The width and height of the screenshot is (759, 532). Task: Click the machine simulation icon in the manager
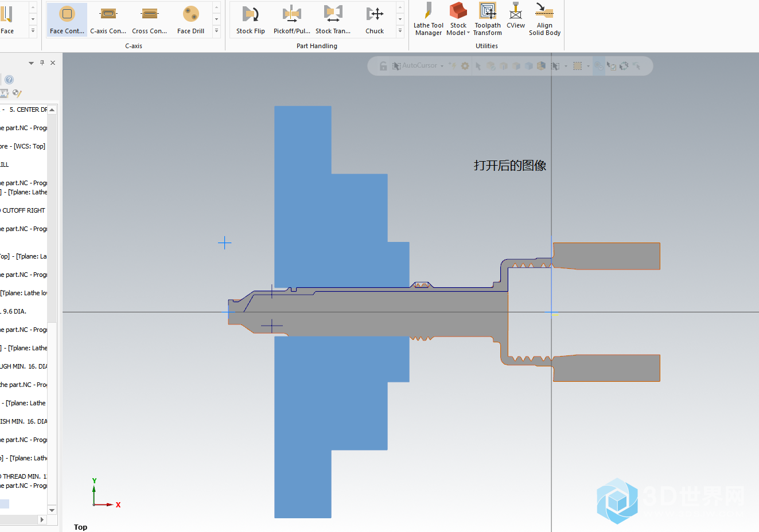[x=5, y=93]
